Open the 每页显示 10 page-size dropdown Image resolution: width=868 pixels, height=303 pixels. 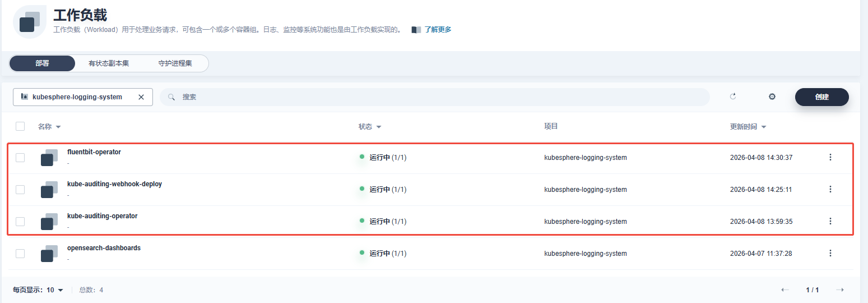tap(38, 290)
